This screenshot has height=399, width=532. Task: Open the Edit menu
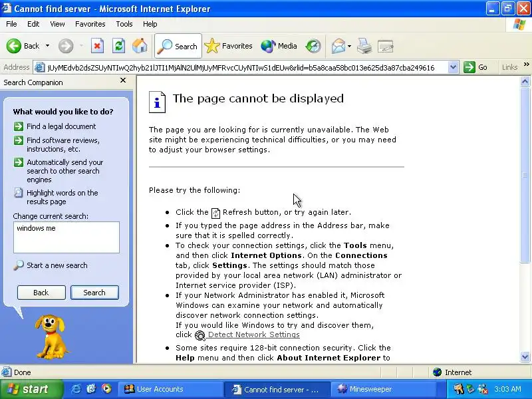pos(33,24)
